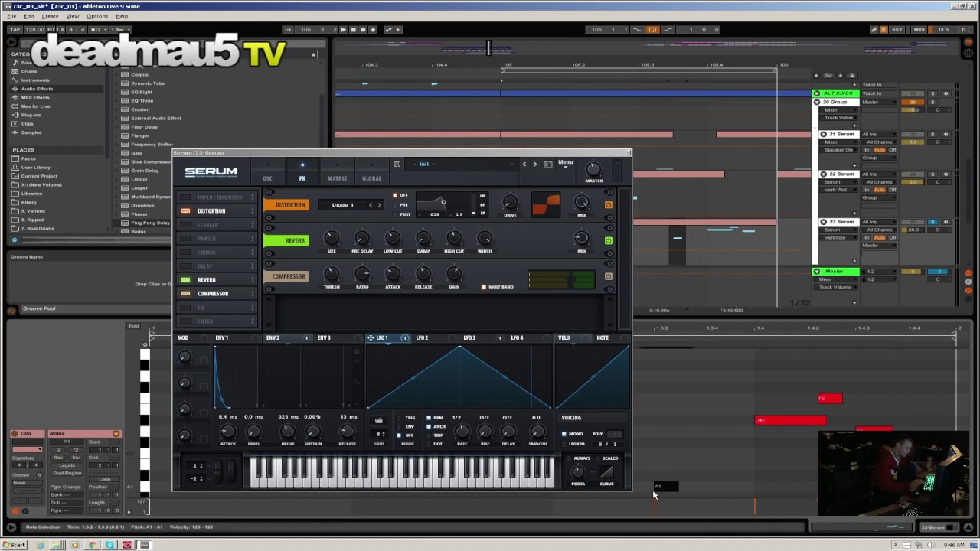Screen dimensions: 980x551
Task: Select Plug-ins category in browser
Action: pyautogui.click(x=31, y=115)
